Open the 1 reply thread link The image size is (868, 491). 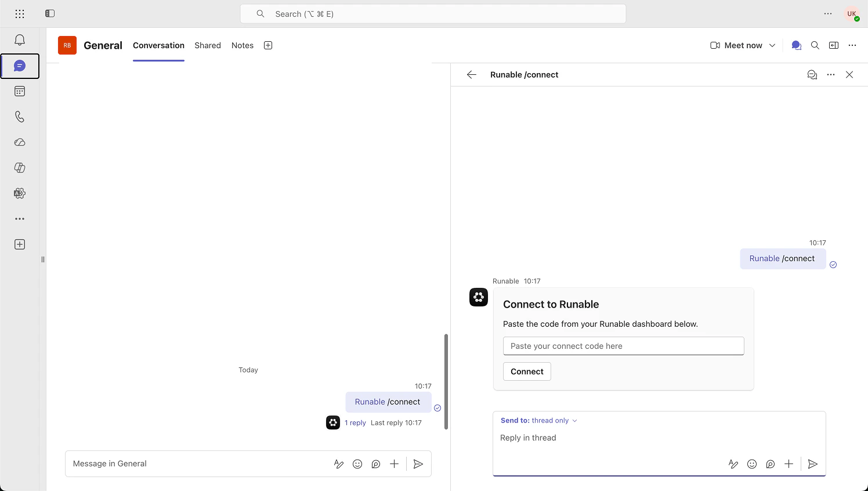click(x=355, y=423)
